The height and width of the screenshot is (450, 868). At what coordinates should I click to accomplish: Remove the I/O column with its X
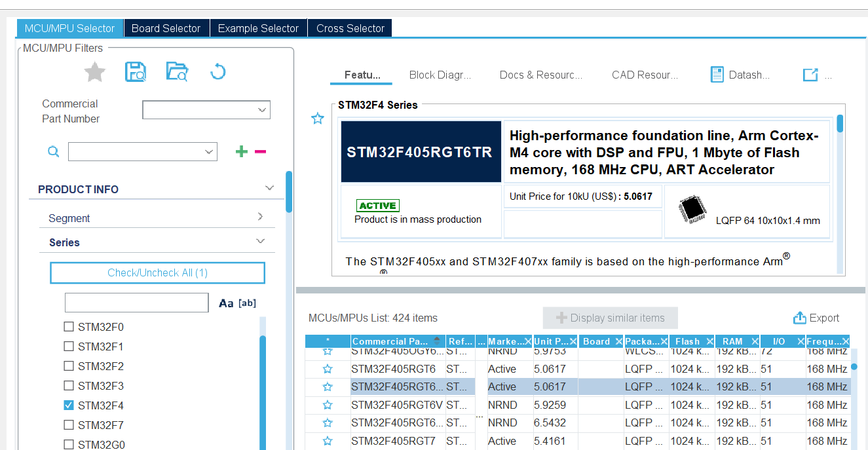[x=800, y=341]
